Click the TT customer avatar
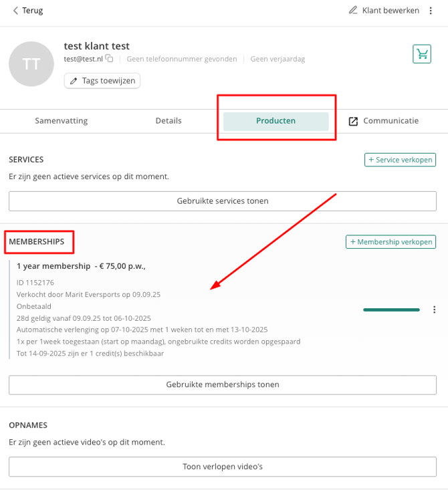The width and height of the screenshot is (448, 490). point(31,64)
